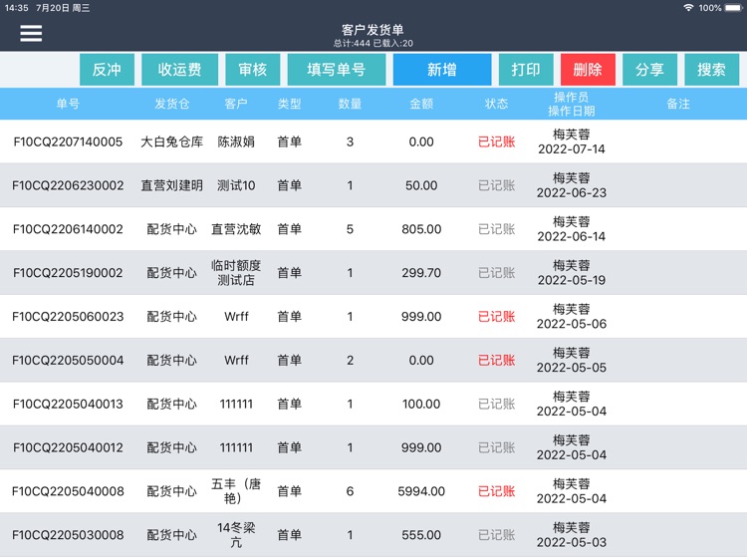This screenshot has width=747, height=560.
Task: Click gray 已记账 status on 2022-06-23 row
Action: [x=496, y=185]
